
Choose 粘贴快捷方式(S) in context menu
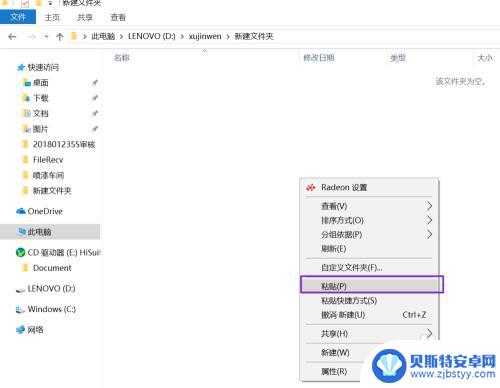pyautogui.click(x=369, y=301)
